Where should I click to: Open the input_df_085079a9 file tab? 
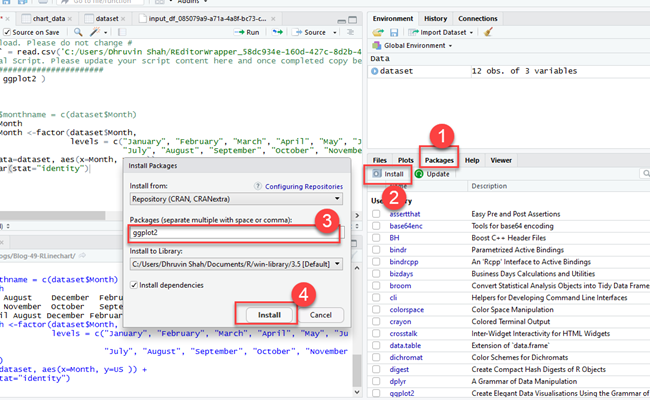207,19
